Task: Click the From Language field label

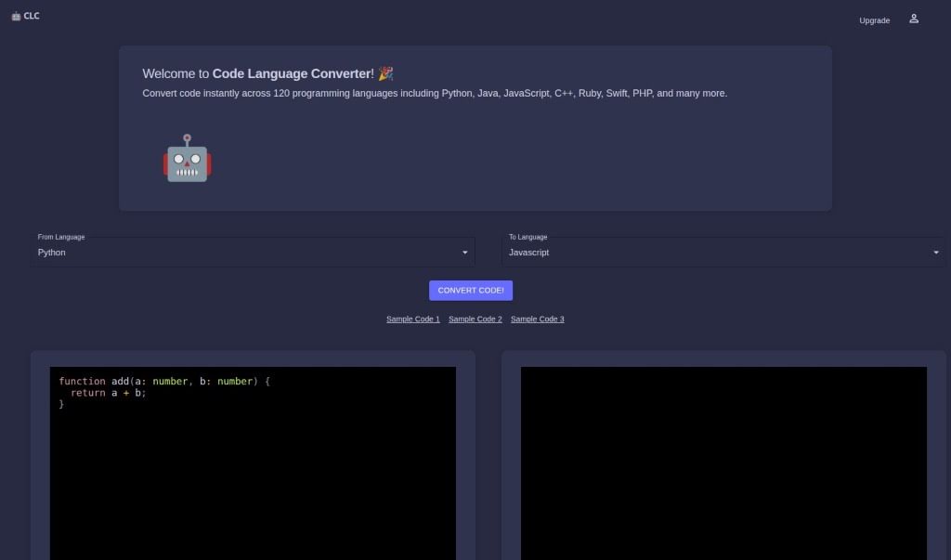Action: [60, 237]
